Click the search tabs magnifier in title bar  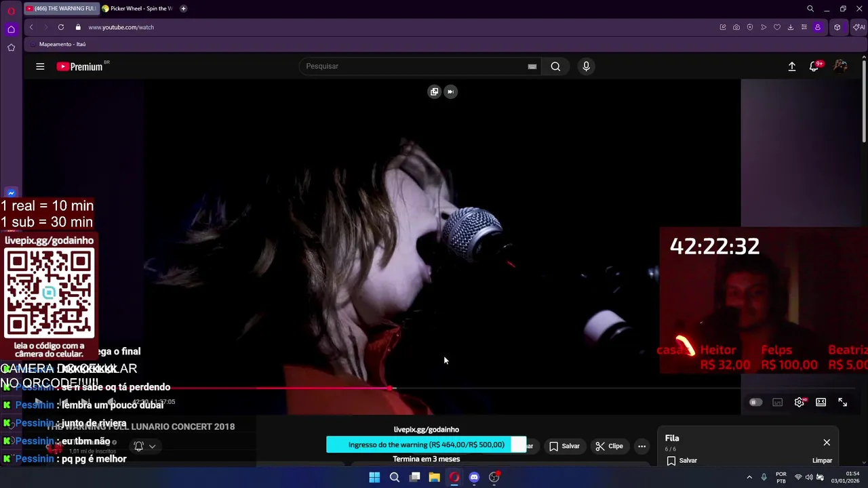pyautogui.click(x=810, y=9)
